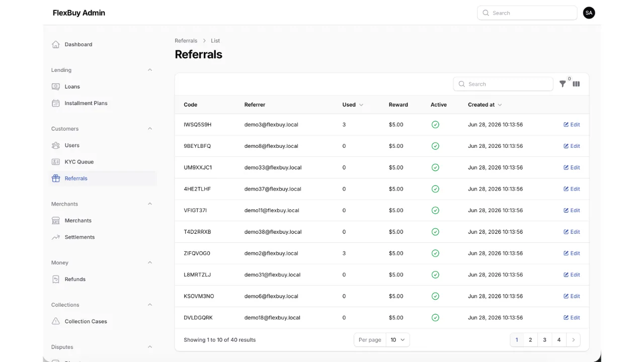Image resolution: width=644 pixels, height=362 pixels.
Task: Edit the referral code KSOVM3NO
Action: (x=572, y=296)
